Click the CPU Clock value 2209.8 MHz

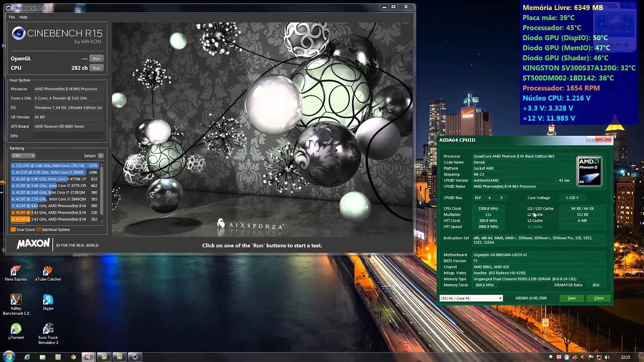488,209
